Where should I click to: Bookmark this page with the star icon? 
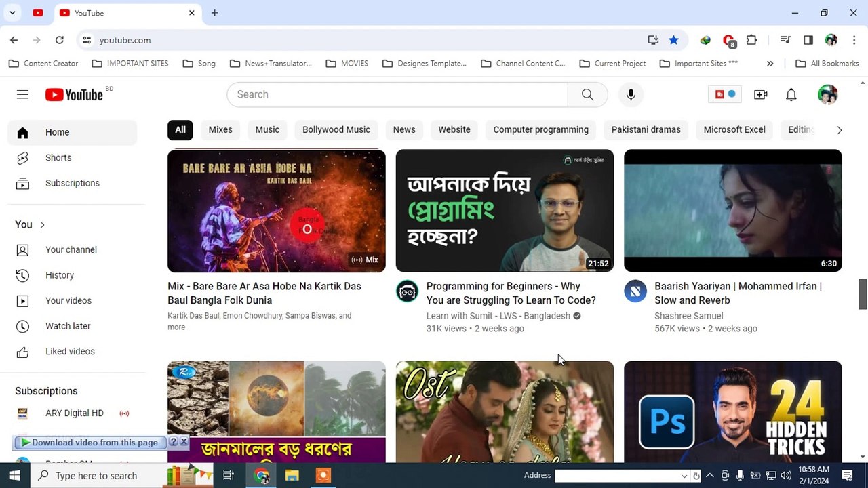point(673,40)
